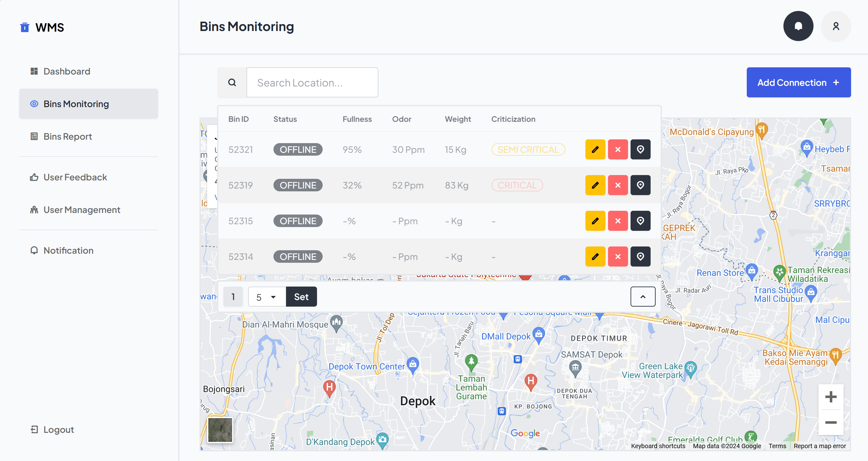The image size is (868, 461).
Task: Click Taman Lembah Gurame park pin
Action: pos(471,362)
